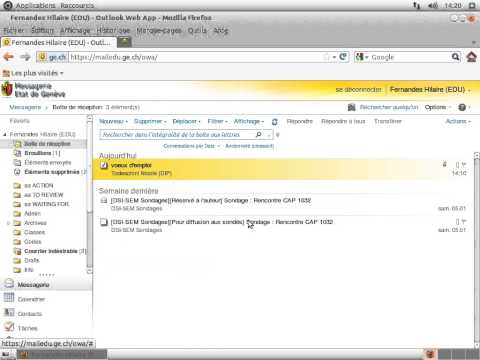Select the Éléments envoyés folder

48,163
